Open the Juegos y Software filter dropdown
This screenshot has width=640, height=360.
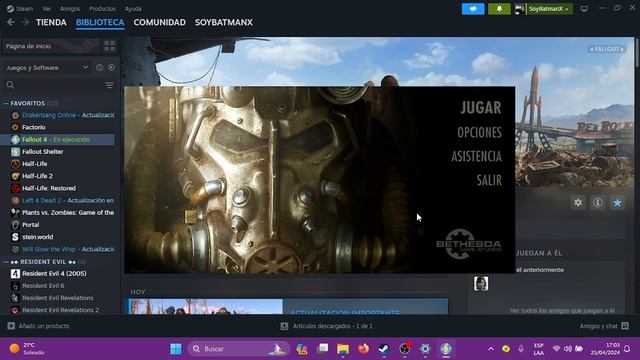[x=47, y=68]
